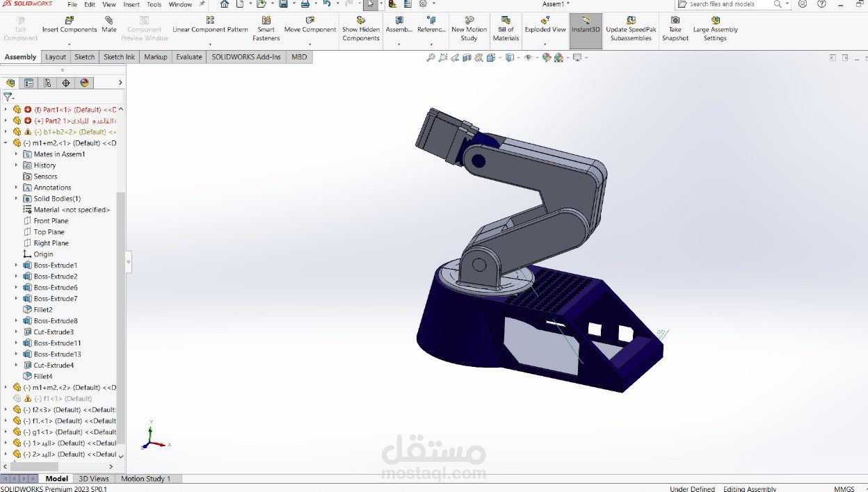
Task: Expand Mates in Assem1 folder
Action: click(x=16, y=154)
